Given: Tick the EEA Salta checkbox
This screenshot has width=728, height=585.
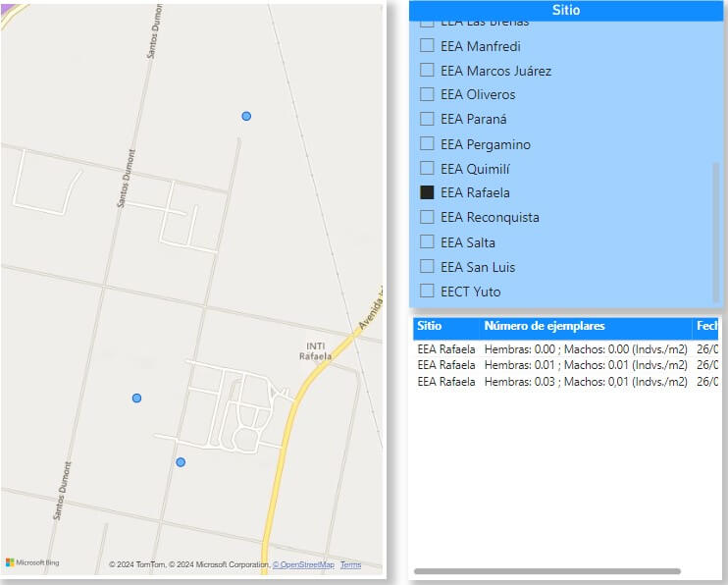Looking at the screenshot, I should click(x=427, y=242).
